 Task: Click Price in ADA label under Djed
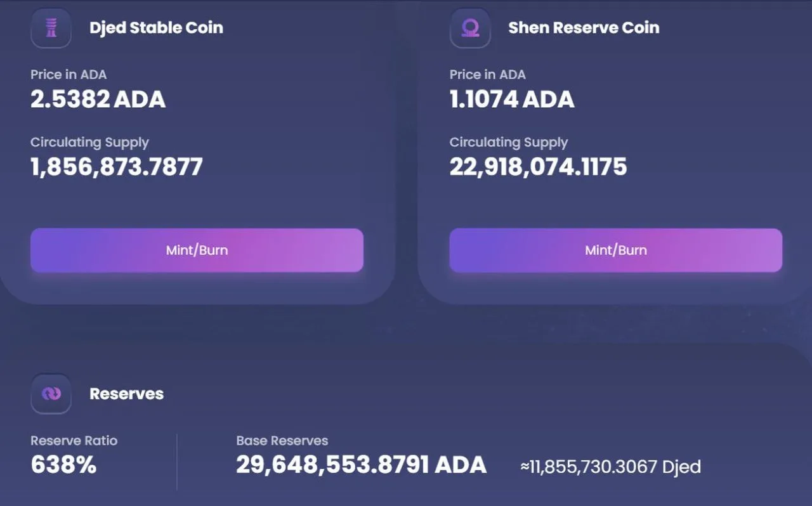[69, 75]
